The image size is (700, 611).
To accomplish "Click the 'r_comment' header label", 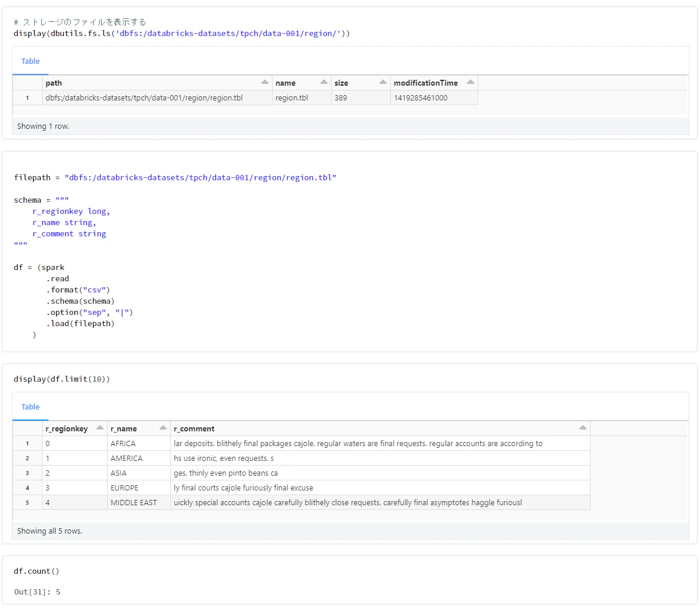I will 194,429.
